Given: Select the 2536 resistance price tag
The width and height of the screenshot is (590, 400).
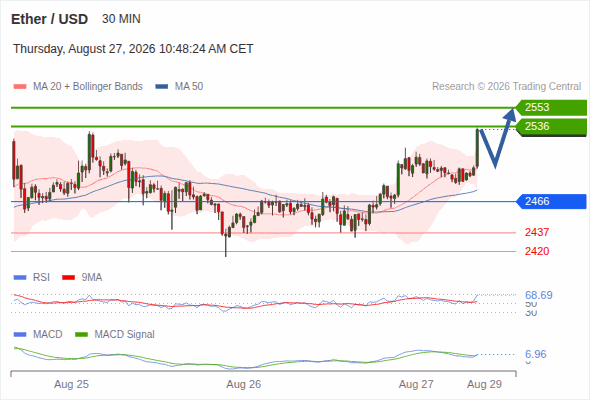Looking at the screenshot, I should pos(551,126).
